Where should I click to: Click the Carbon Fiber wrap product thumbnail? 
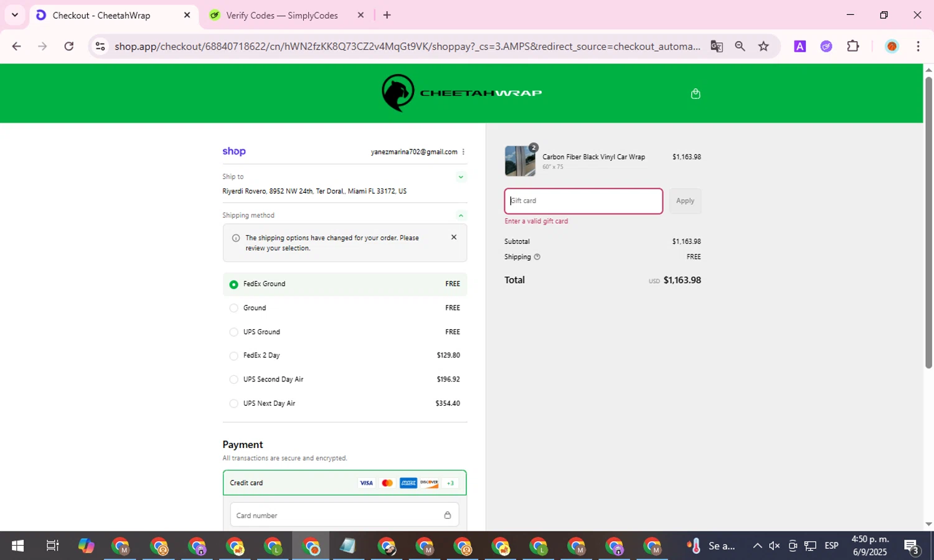click(520, 161)
